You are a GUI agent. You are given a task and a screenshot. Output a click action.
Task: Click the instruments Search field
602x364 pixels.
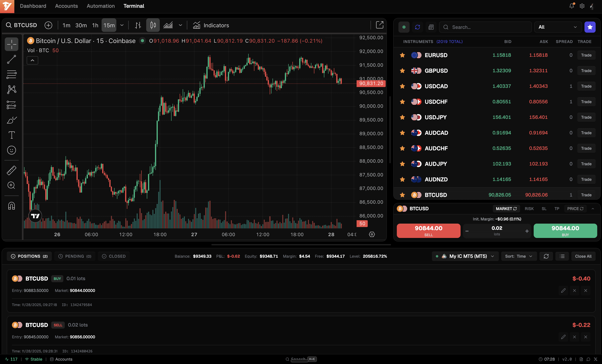point(485,27)
